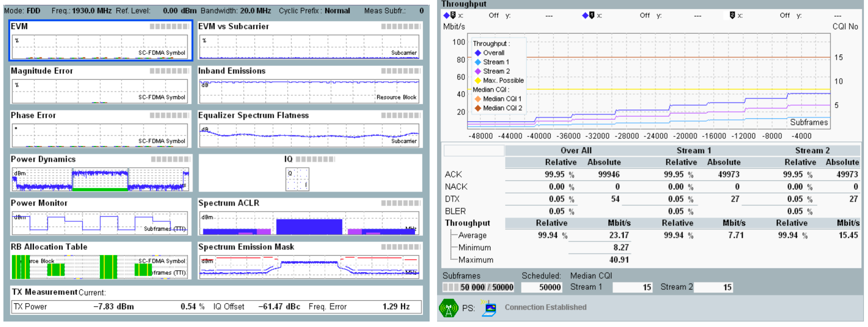The width and height of the screenshot is (868, 327).
Task: Open the Spectrum ACLR view
Action: (x=310, y=217)
